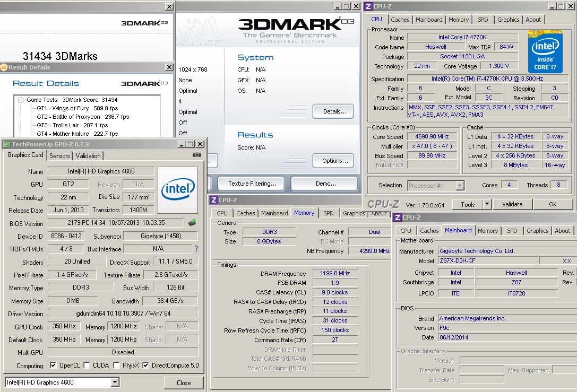Collapse the Game Tests tree node

point(21,100)
